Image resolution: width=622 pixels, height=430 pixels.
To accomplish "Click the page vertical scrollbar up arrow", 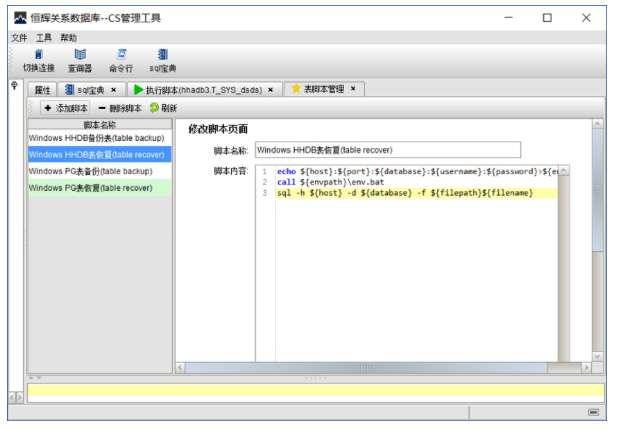I will click(597, 125).
